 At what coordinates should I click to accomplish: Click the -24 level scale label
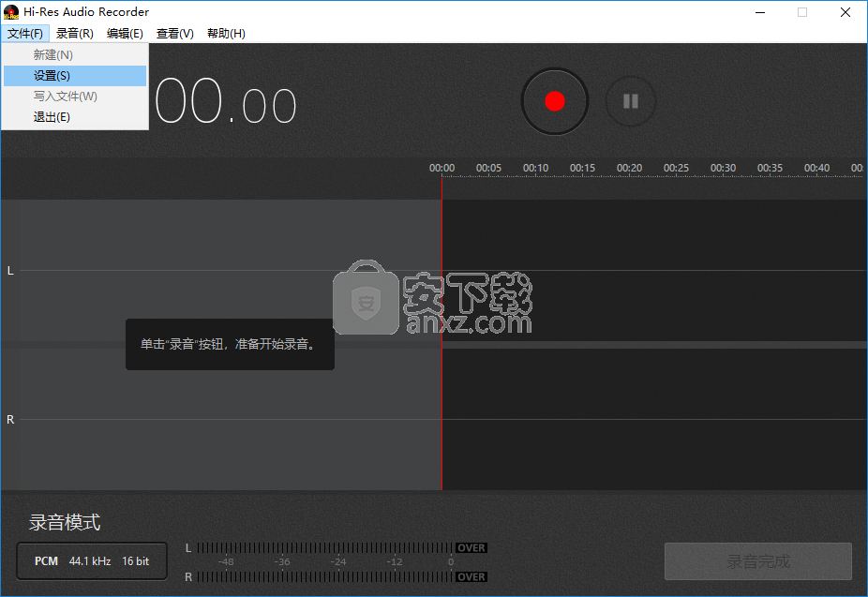coord(338,562)
